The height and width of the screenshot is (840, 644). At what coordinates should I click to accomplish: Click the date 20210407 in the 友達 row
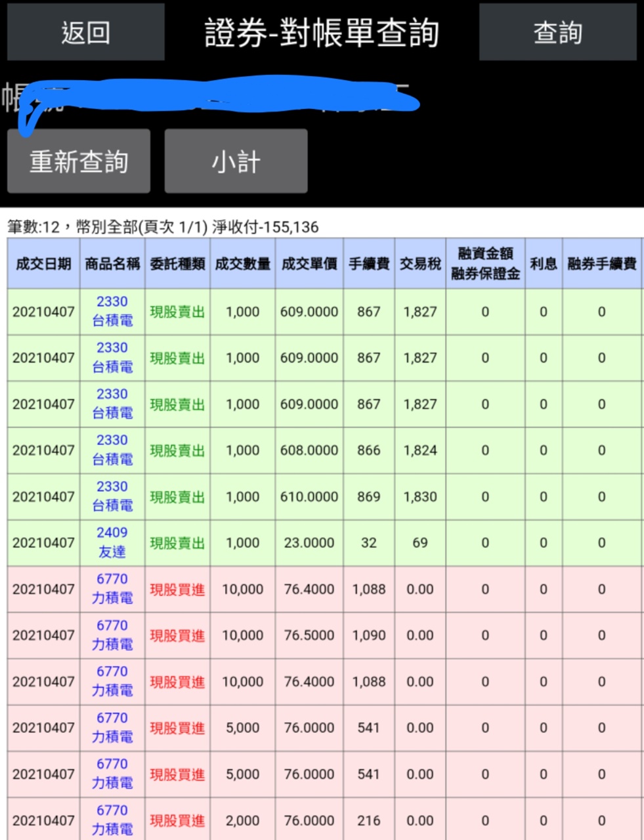click(43, 543)
